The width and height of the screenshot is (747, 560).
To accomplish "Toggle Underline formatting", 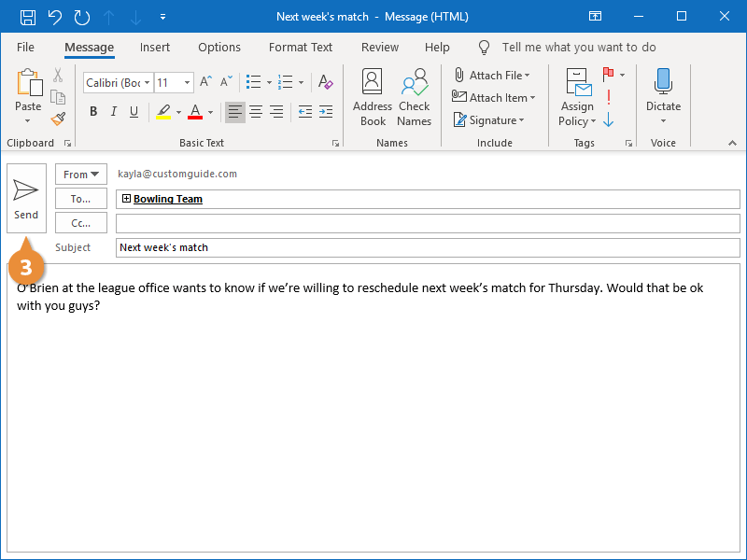I will 134,112.
